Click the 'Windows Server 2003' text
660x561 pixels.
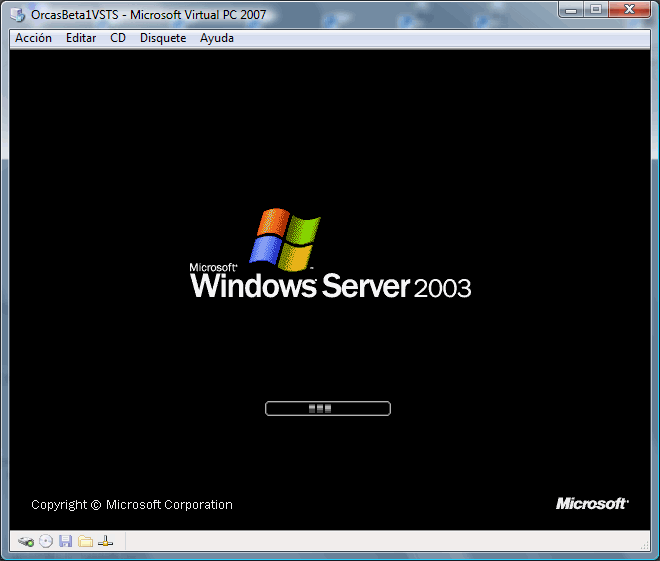tap(330, 286)
